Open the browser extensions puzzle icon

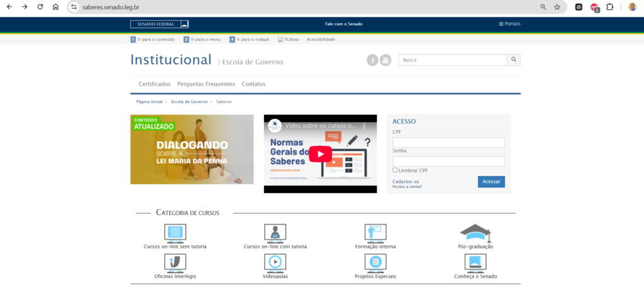point(610,7)
